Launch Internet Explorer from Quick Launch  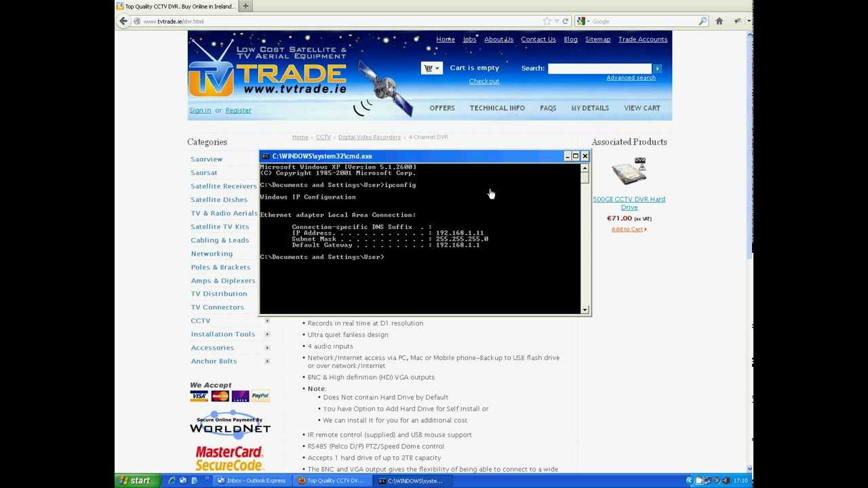click(x=172, y=481)
